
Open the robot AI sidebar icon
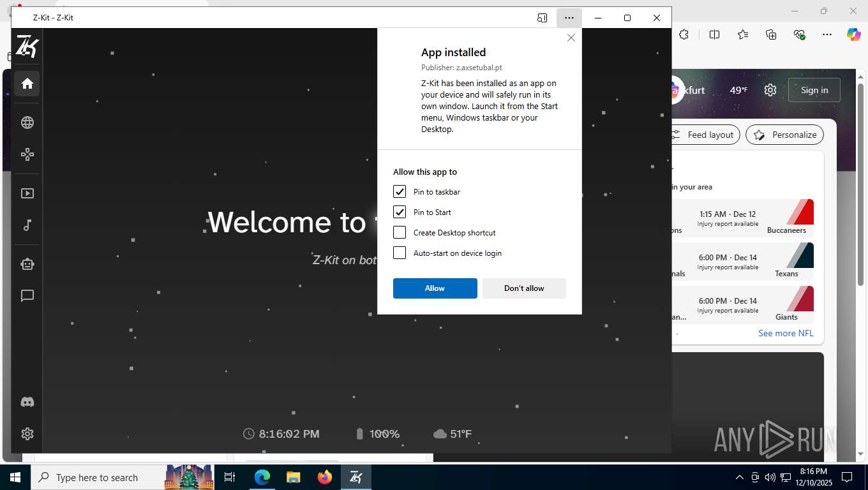[27, 264]
